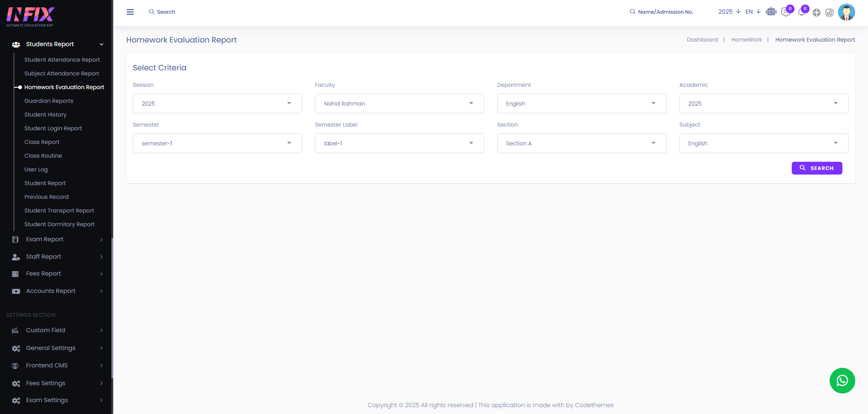
Task: Open Student Report menu item
Action: click(45, 183)
